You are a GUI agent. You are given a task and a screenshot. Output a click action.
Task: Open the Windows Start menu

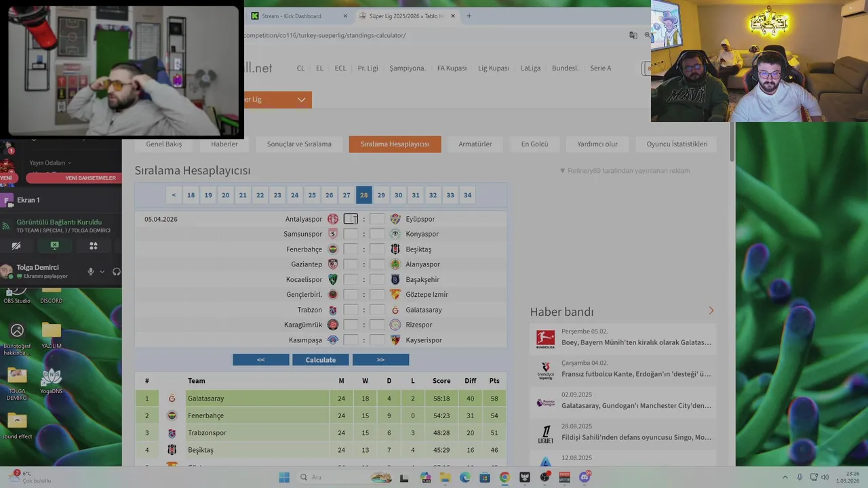pos(284,477)
